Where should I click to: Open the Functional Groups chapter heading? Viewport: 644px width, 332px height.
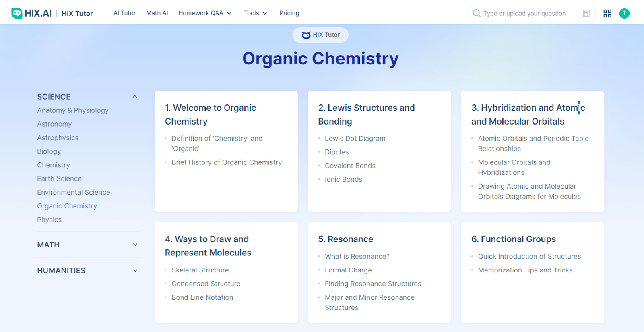click(513, 239)
